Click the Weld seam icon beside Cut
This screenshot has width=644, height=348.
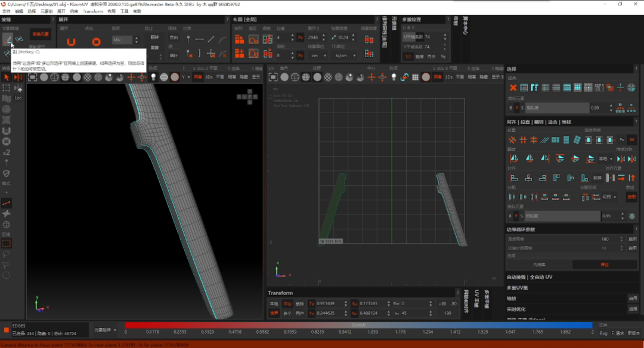click(x=19, y=39)
